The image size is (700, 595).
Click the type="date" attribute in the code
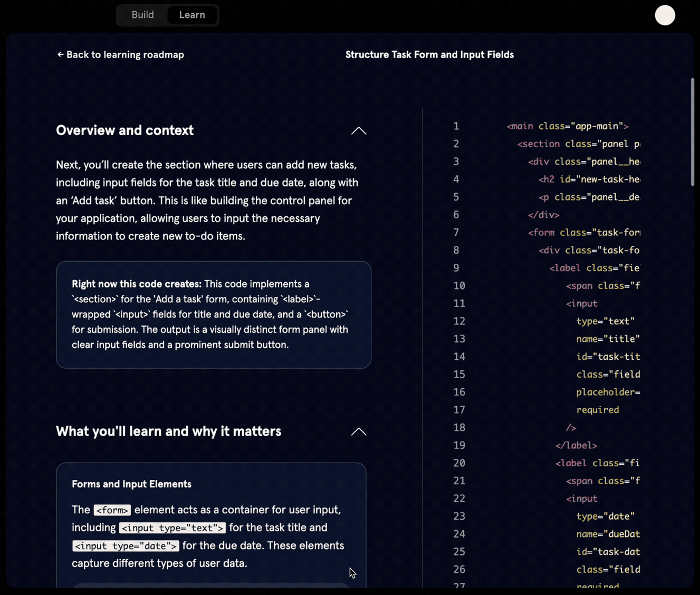605,516
